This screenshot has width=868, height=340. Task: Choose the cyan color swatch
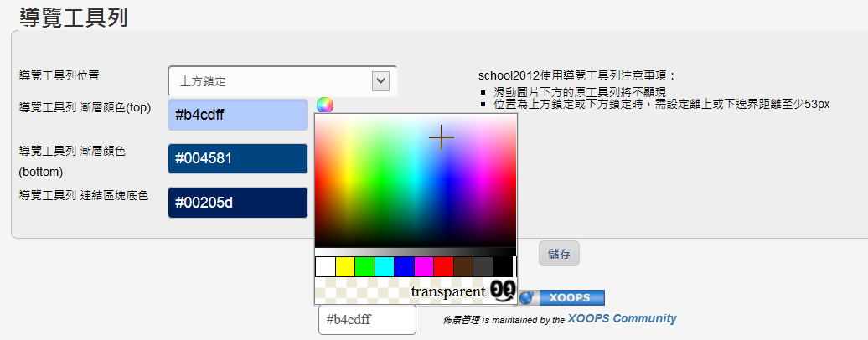coord(385,266)
